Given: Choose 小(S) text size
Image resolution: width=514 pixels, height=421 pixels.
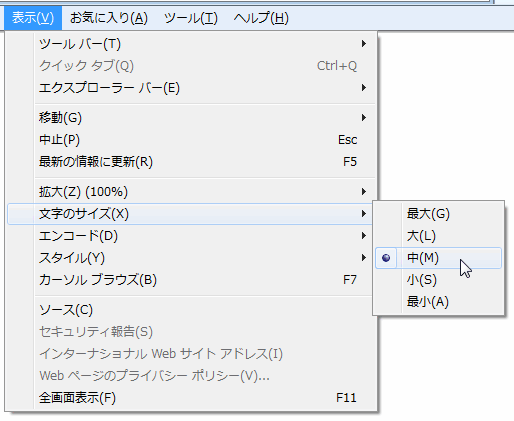Looking at the screenshot, I should pyautogui.click(x=438, y=280).
